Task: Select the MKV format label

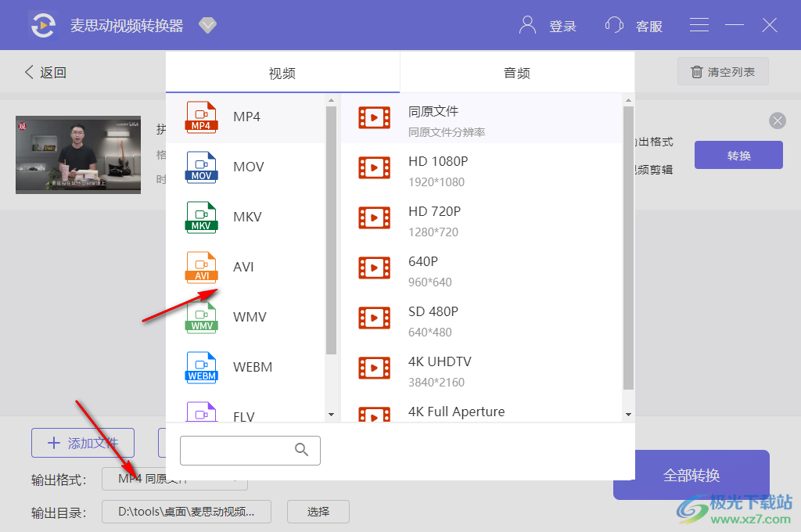Action: tap(247, 217)
